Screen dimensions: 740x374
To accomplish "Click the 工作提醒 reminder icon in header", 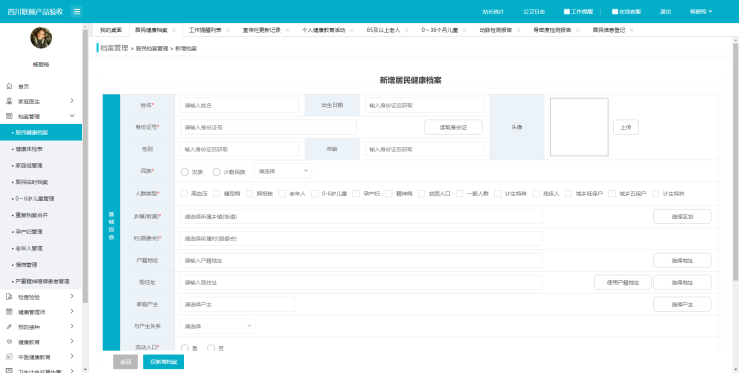I will coord(567,11).
